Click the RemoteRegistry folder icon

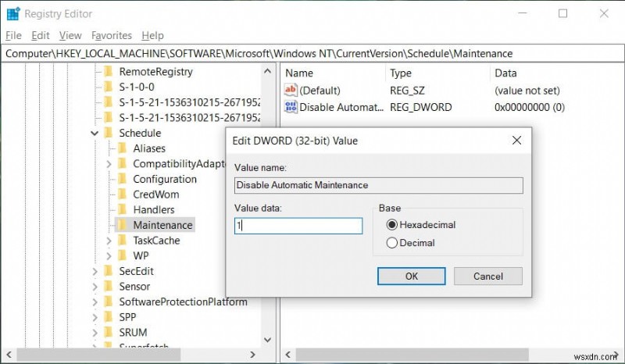108,72
